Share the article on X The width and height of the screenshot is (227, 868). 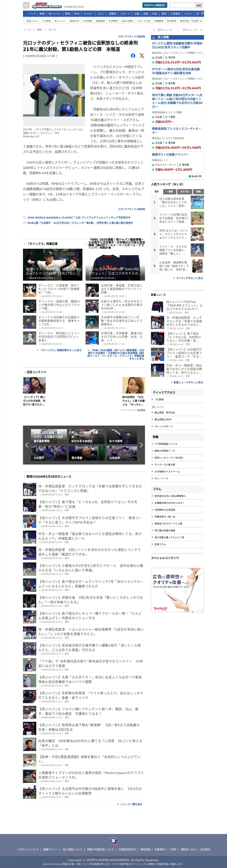(x=142, y=56)
